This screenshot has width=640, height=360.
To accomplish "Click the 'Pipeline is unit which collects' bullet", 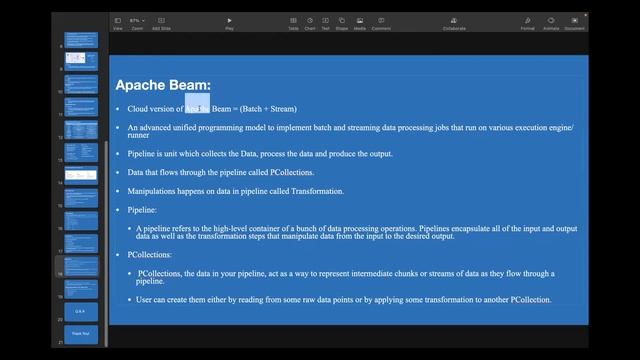I will coord(260,154).
